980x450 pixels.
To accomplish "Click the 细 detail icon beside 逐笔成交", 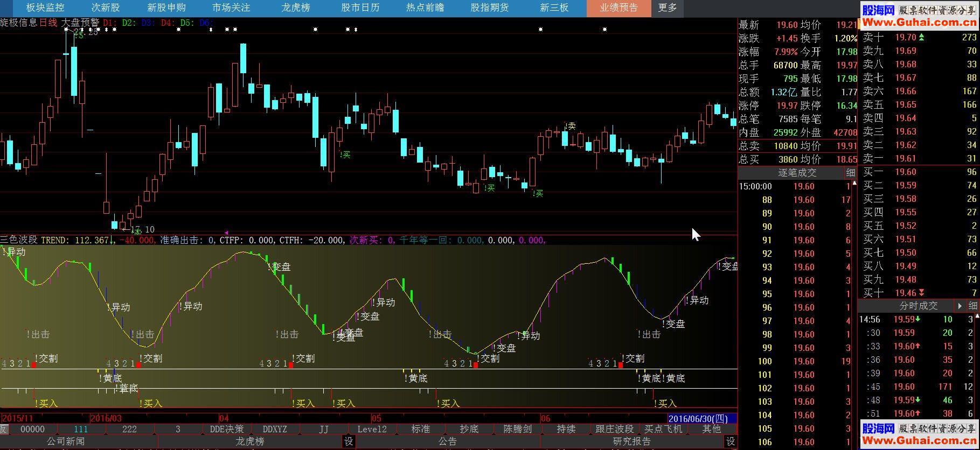I will click(850, 173).
